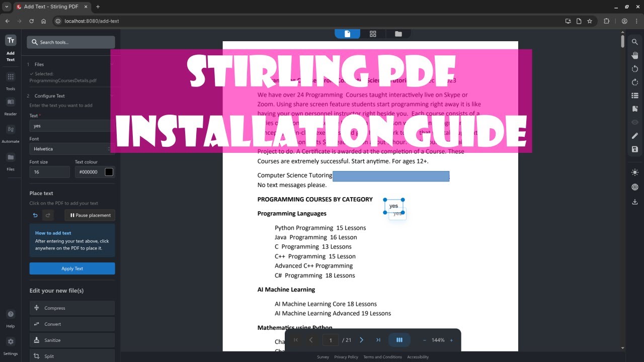Open the Files sidebar icon
The image size is (644, 362).
point(11,157)
